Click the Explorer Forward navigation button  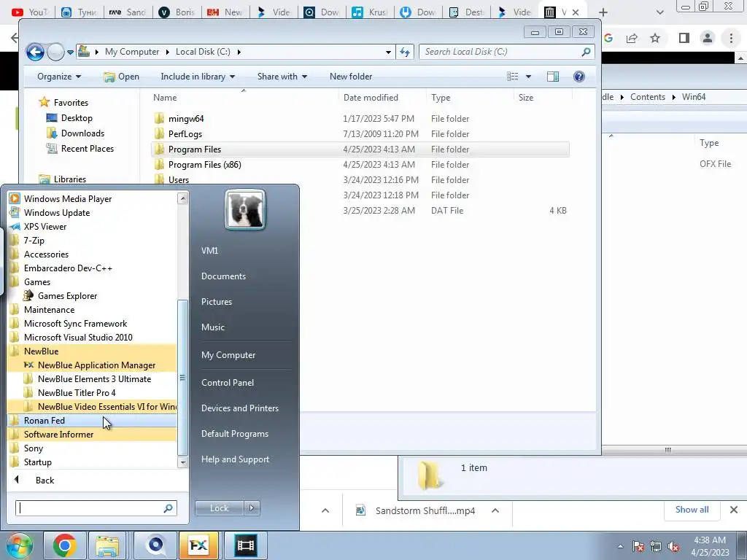pyautogui.click(x=55, y=52)
